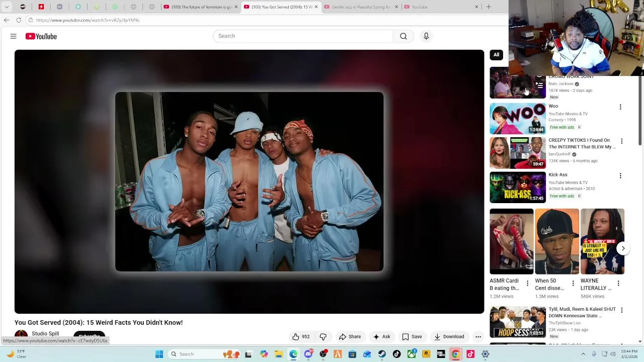Show hidden system tray icons chevron
This screenshot has height=362, width=644.
(584, 354)
